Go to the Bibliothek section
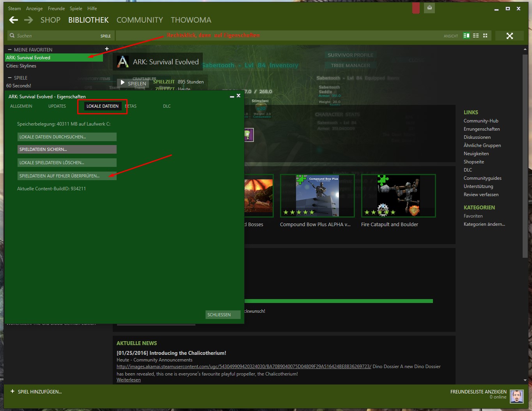 coord(89,20)
